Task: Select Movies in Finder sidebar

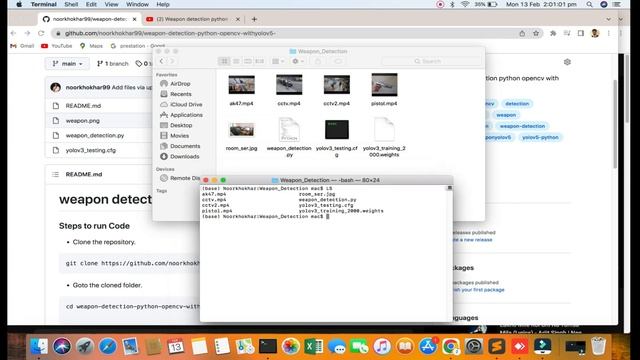Action: coord(175,136)
